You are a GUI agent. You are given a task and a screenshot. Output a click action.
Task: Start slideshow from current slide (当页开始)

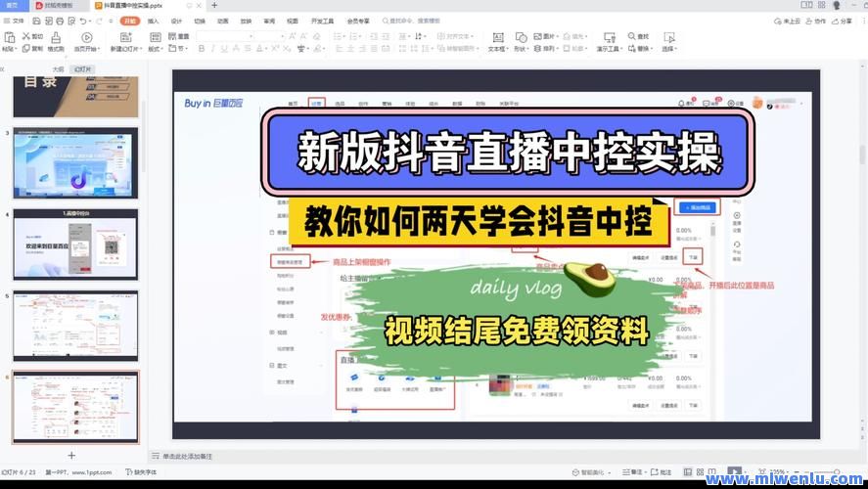click(86, 41)
